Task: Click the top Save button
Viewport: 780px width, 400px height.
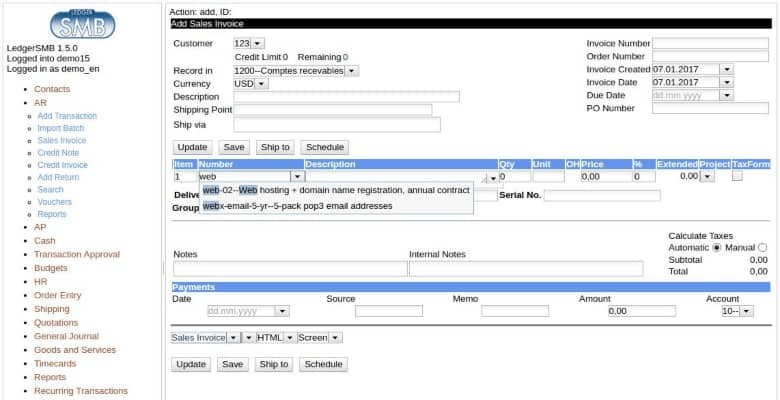Action: (234, 147)
